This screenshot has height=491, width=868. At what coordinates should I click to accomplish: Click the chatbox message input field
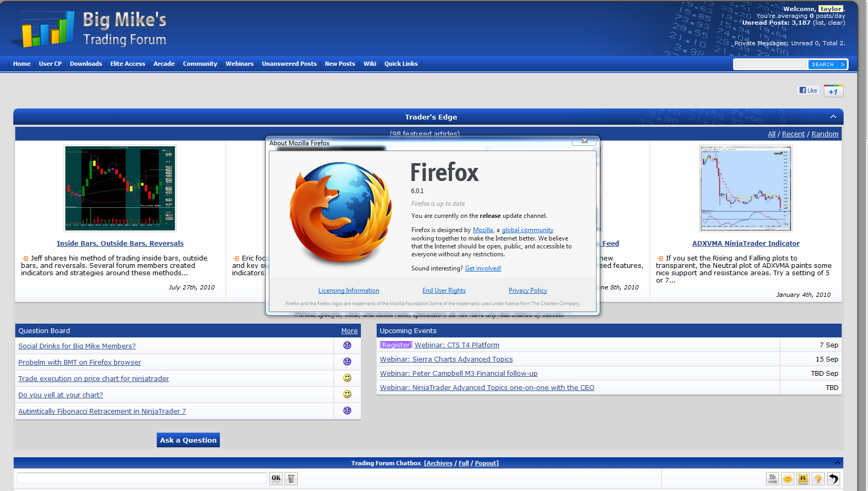point(142,478)
